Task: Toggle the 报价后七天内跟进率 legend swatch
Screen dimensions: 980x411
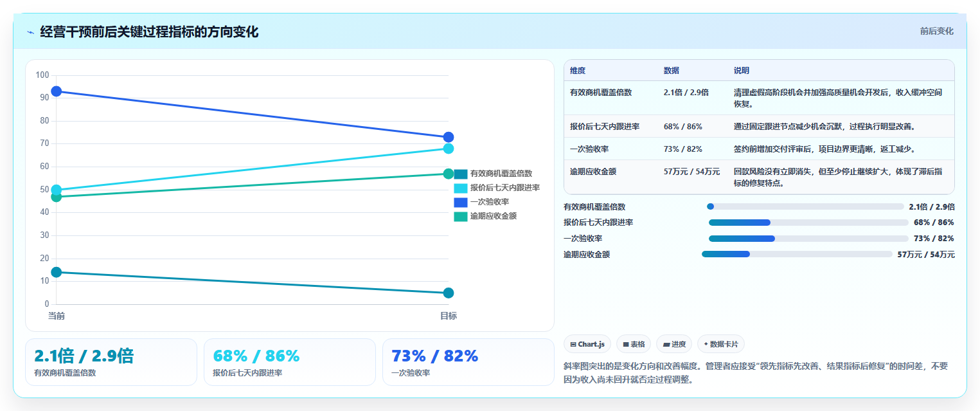Action: tap(461, 188)
